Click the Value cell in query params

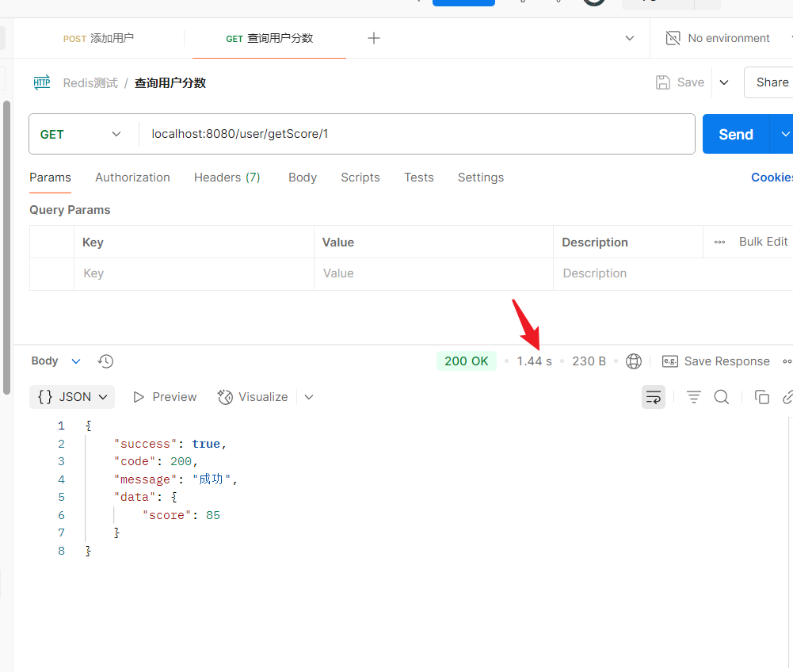tap(433, 273)
